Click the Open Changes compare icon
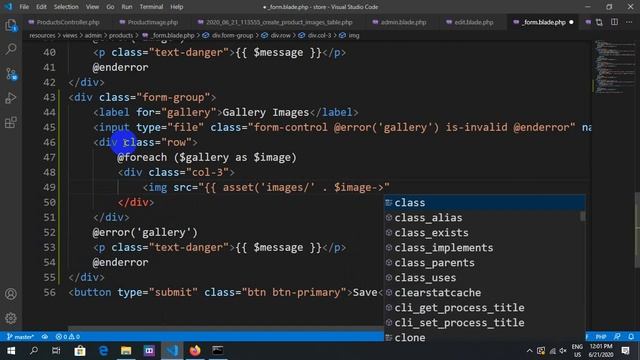The height and width of the screenshot is (360, 640). 599,22
